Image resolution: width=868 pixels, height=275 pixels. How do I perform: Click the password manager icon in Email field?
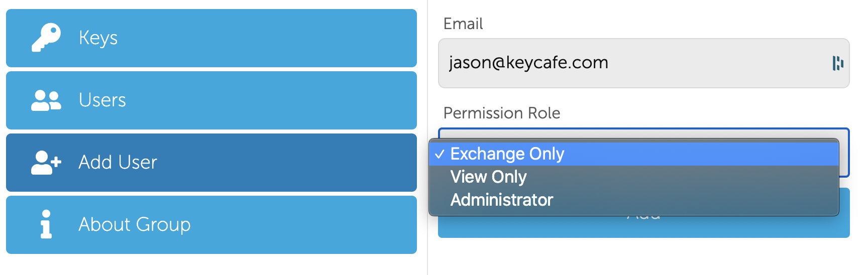[838, 63]
